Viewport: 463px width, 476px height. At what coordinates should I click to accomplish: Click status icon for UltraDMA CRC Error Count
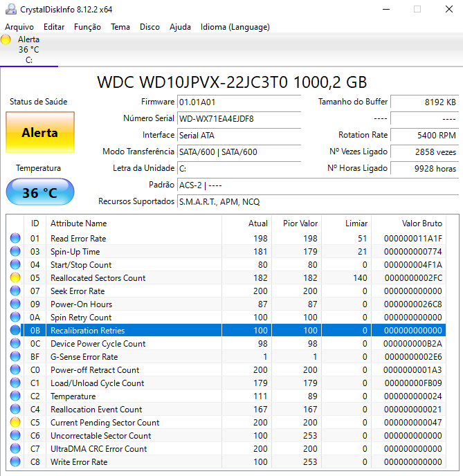[15, 449]
